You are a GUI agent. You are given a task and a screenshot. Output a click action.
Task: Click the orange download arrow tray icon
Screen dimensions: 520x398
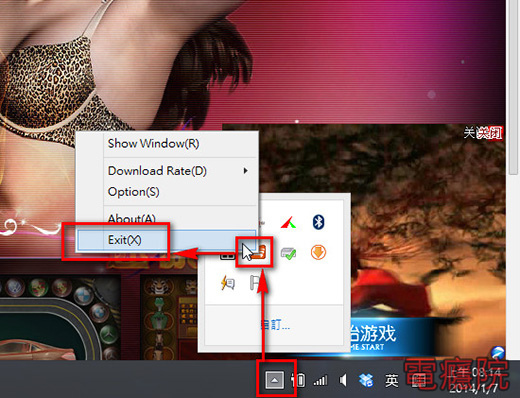tap(318, 252)
